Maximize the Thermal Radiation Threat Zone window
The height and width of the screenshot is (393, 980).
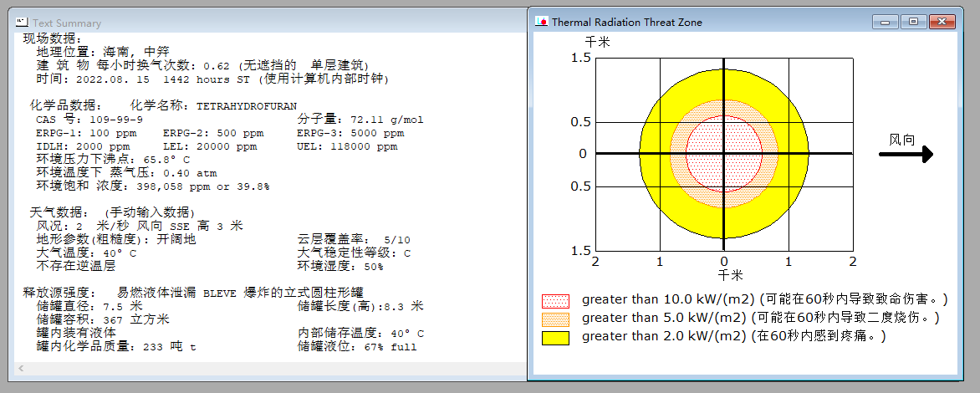(913, 22)
